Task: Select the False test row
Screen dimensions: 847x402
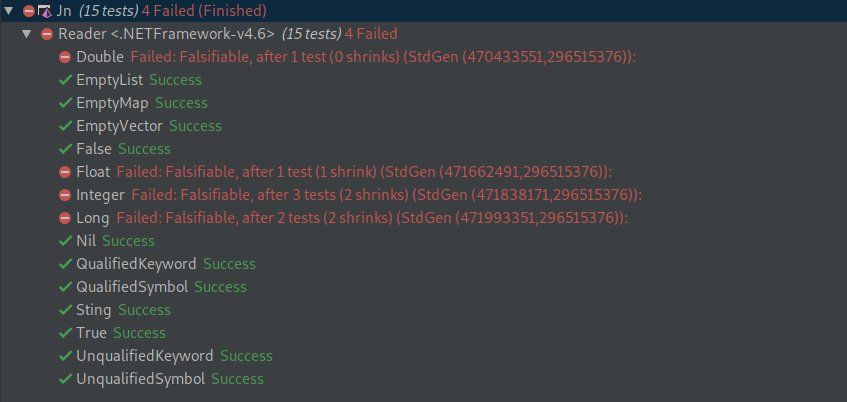Action: [94, 149]
